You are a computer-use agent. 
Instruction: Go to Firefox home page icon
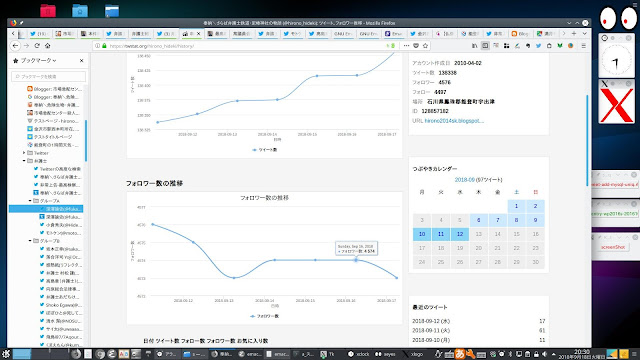click(x=47, y=46)
